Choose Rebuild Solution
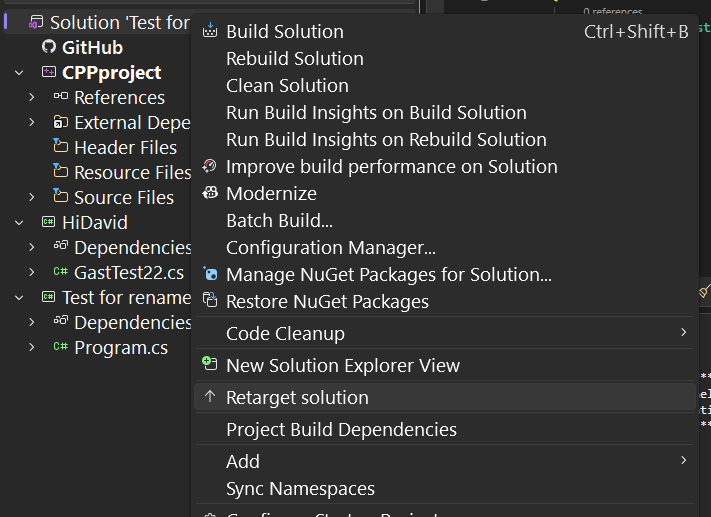Viewport: 711px width, 517px height. click(444, 59)
